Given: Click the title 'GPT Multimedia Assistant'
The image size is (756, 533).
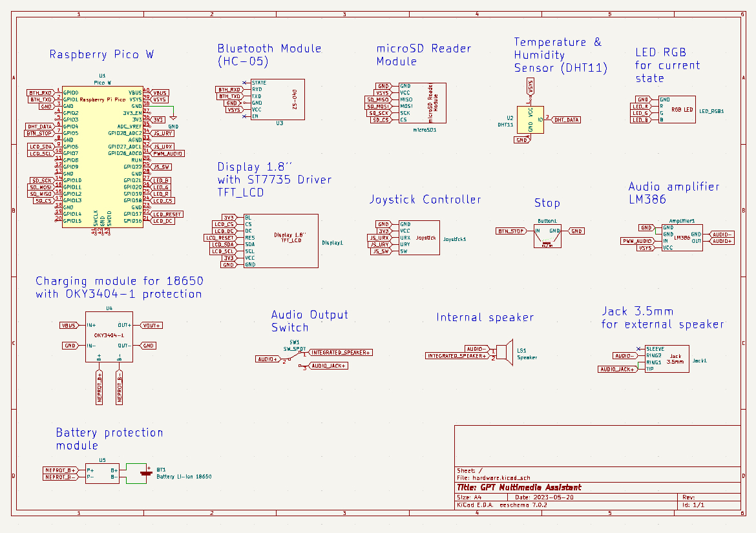Looking at the screenshot, I should click(519, 487).
